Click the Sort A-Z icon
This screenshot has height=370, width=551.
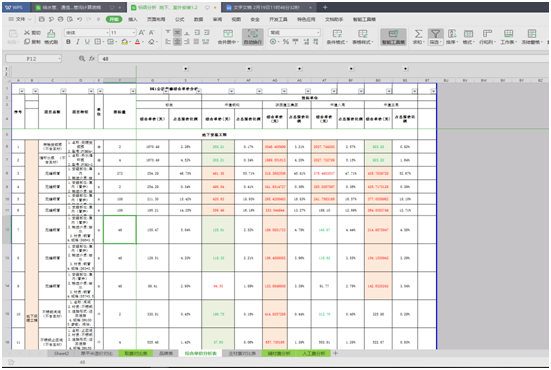click(x=452, y=36)
